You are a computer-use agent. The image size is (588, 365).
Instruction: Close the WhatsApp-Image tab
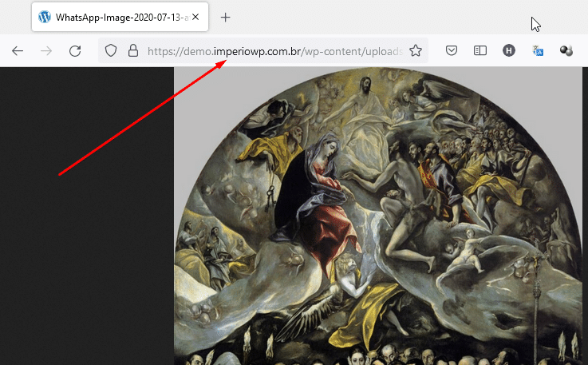point(196,17)
